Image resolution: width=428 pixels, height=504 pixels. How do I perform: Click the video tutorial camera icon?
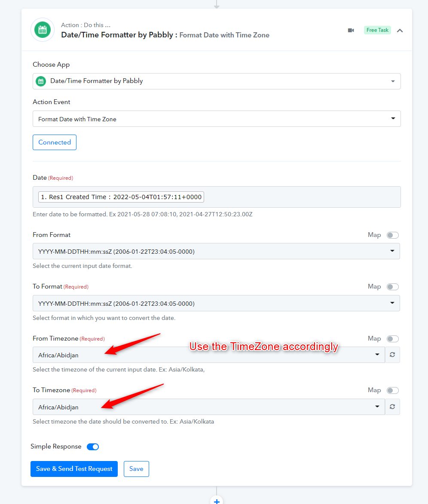tap(351, 30)
